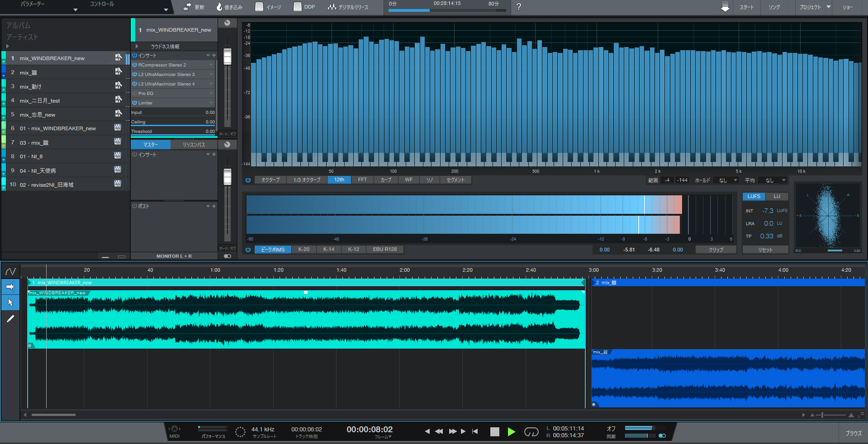Toggle the Limiter insert power button
868x444 pixels.
pyautogui.click(x=134, y=103)
